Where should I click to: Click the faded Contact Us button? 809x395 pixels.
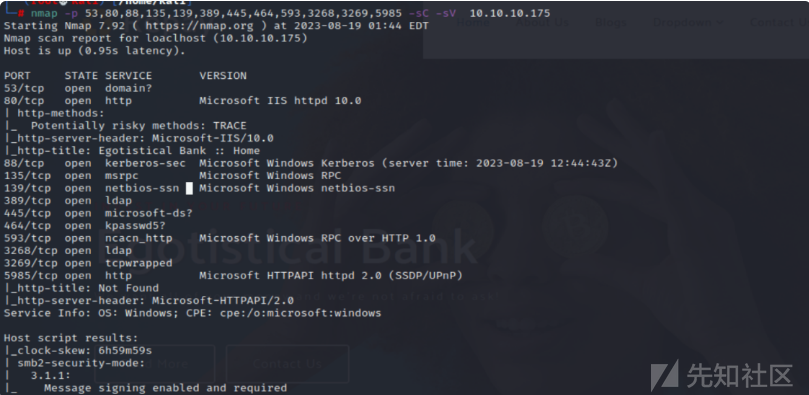[x=287, y=364]
